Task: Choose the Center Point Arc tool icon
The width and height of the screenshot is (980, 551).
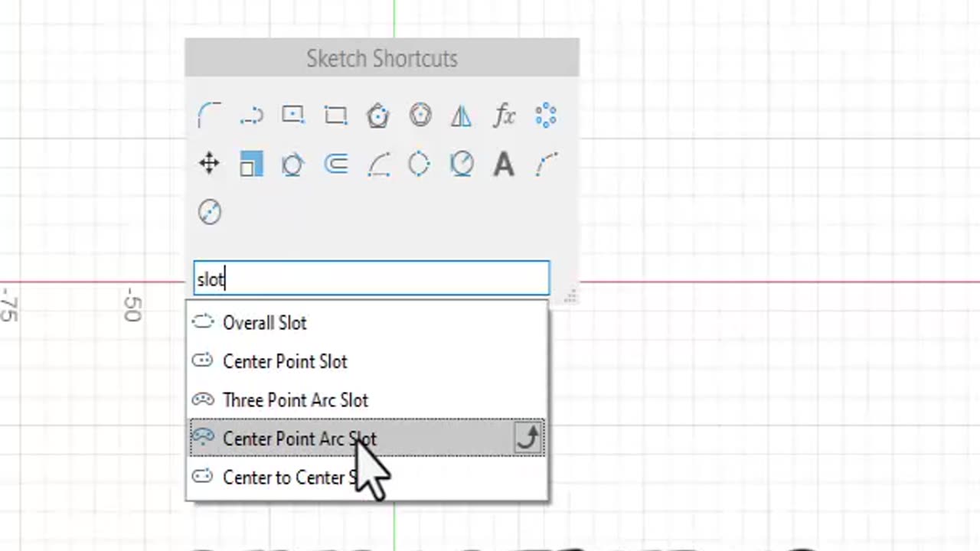Action: [377, 164]
